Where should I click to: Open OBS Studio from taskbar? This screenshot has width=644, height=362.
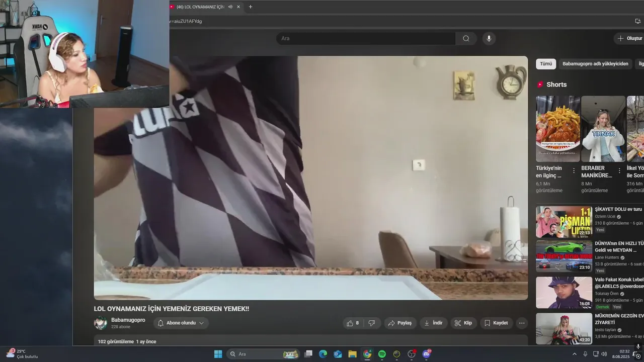(412, 354)
